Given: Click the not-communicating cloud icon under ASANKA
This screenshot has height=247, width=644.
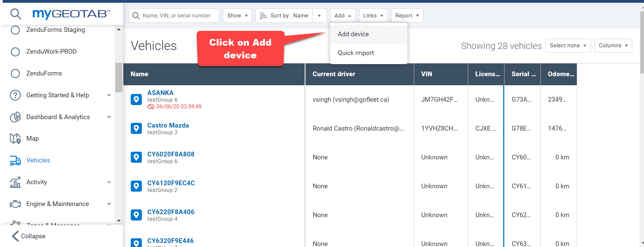Looking at the screenshot, I should (x=151, y=107).
